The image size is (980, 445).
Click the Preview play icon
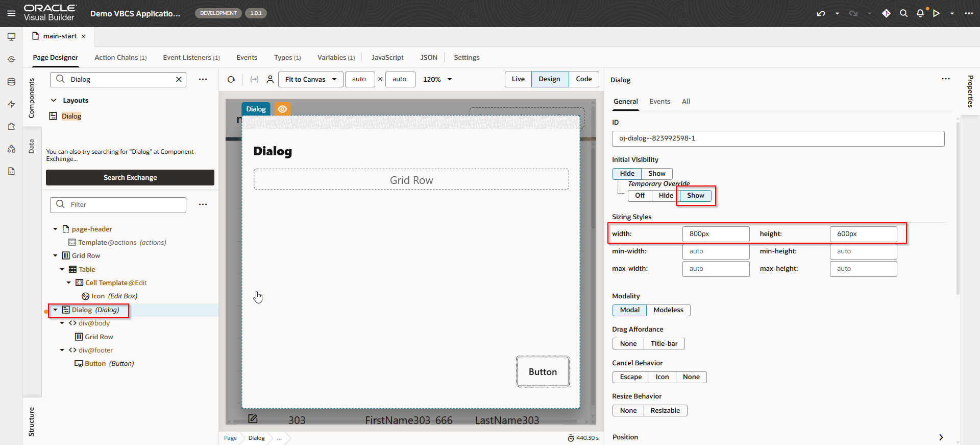coord(936,13)
